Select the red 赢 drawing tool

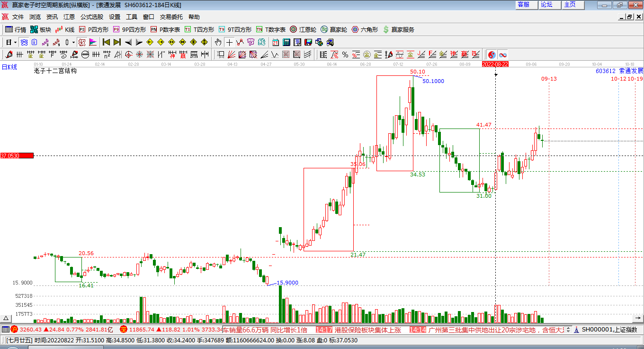183,55
